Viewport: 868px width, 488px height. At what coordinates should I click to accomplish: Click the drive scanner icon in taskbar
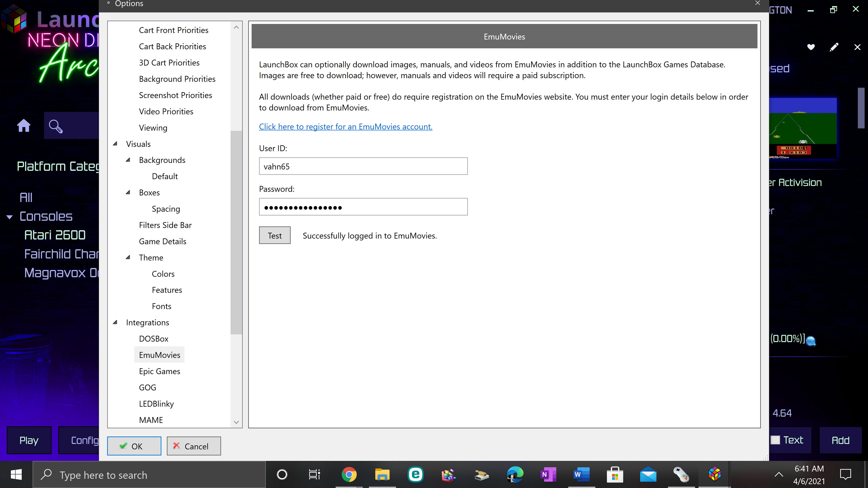pyautogui.click(x=482, y=475)
